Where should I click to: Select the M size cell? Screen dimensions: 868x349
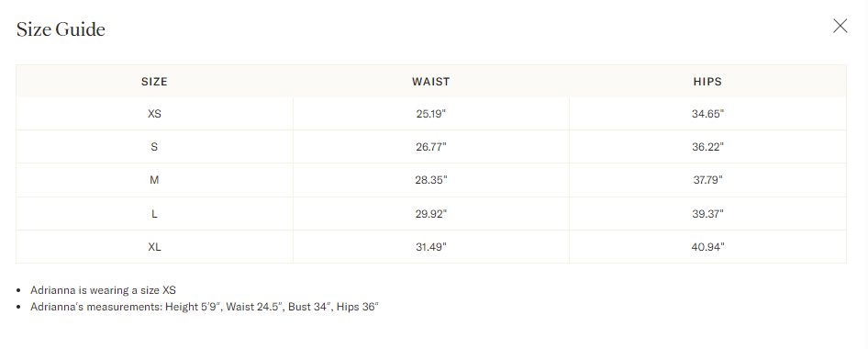(x=154, y=180)
